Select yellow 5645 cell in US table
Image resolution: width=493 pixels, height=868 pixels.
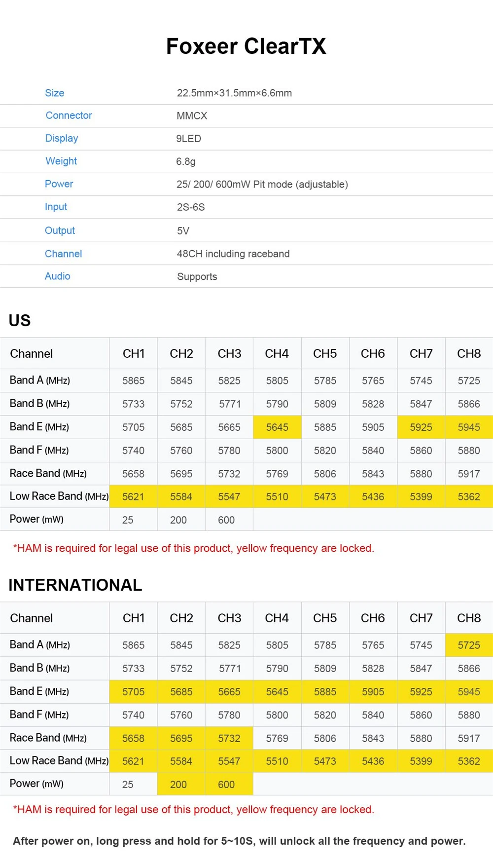coord(277,427)
